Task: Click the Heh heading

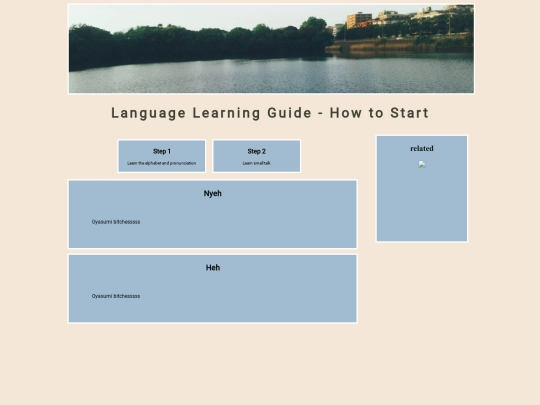Action: [x=213, y=268]
